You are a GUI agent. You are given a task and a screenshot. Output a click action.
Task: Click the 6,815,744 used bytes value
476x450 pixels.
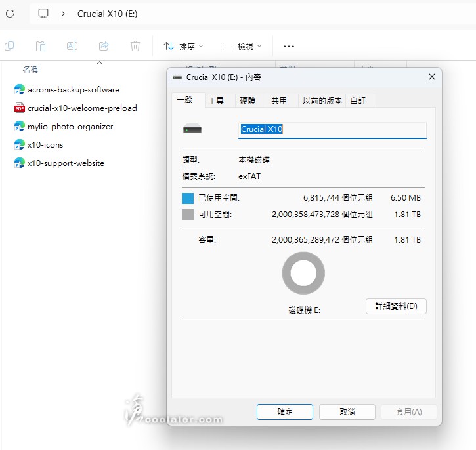point(321,198)
